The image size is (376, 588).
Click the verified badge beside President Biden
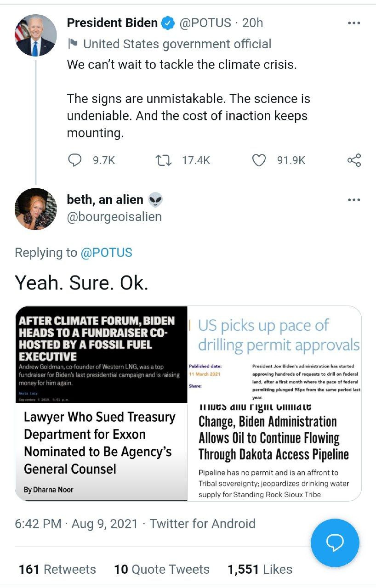click(x=168, y=23)
